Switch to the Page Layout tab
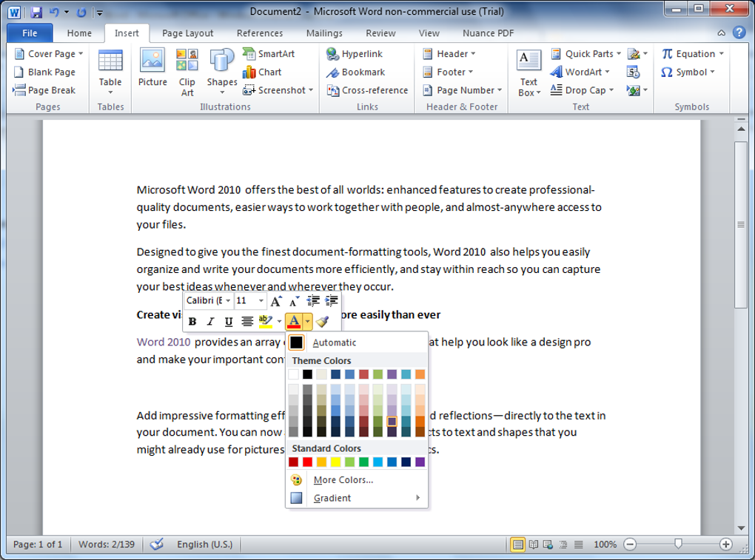The image size is (755, 560). (x=188, y=33)
